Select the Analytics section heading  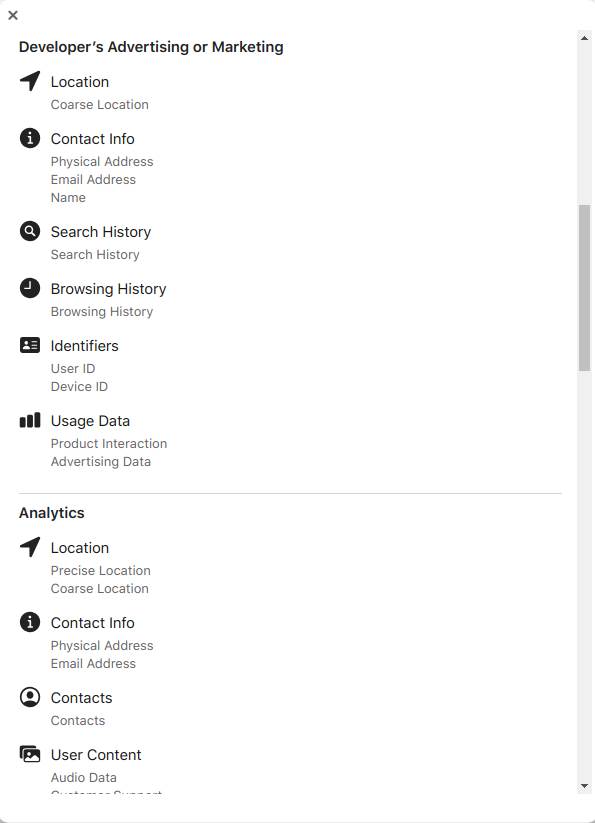(51, 512)
